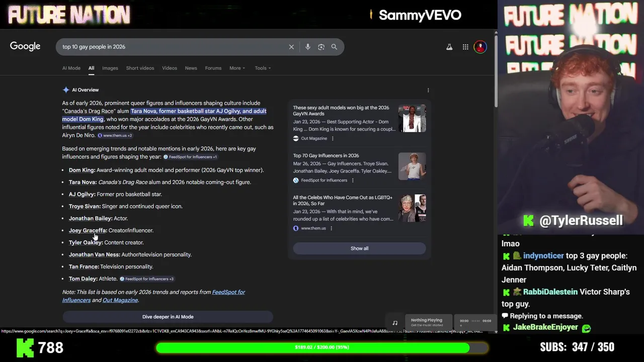Open Out Magazine note link

click(x=120, y=300)
